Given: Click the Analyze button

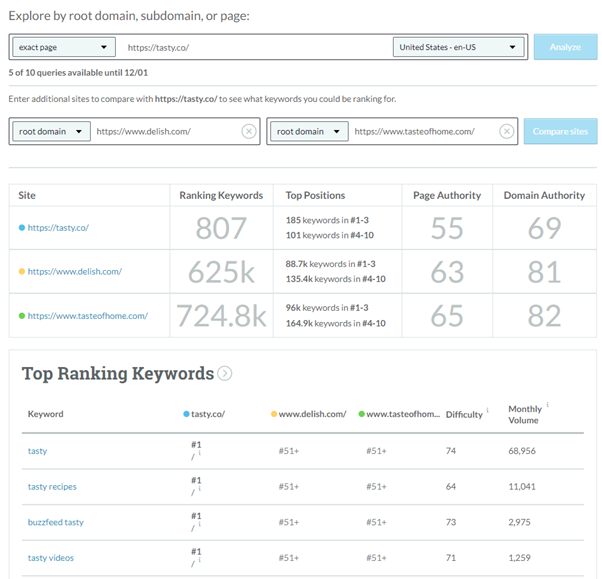Looking at the screenshot, I should coord(565,47).
